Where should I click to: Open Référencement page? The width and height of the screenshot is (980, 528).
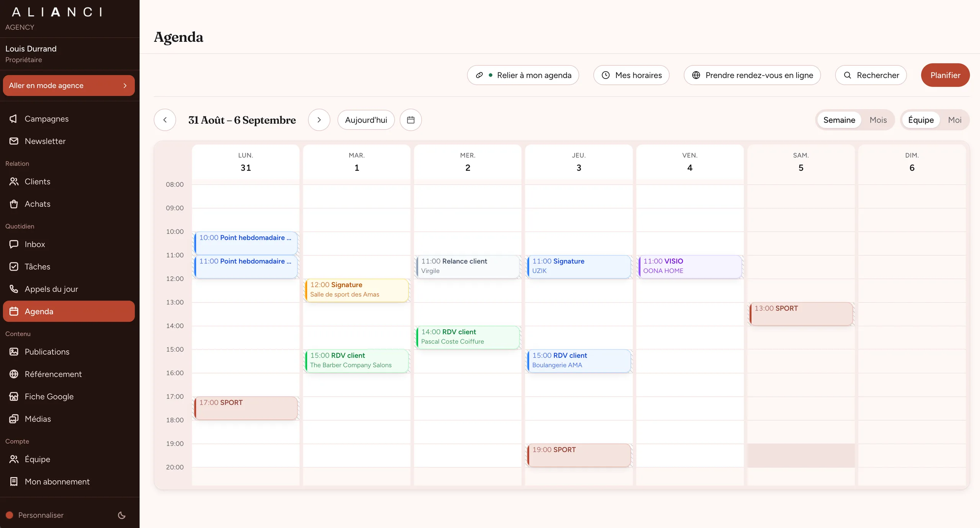(69, 374)
